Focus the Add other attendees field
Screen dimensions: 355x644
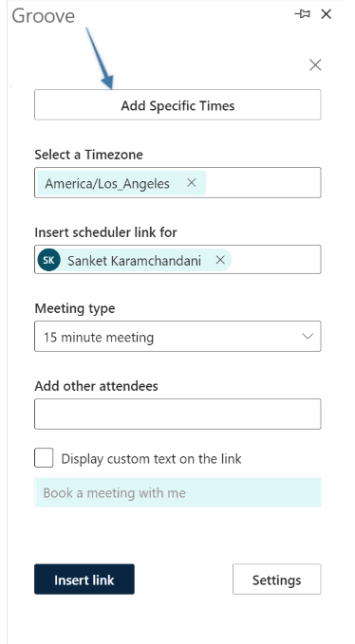tap(177, 414)
